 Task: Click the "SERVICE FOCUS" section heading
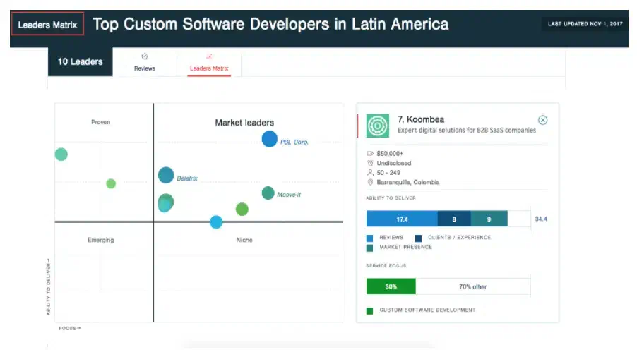coord(386,266)
